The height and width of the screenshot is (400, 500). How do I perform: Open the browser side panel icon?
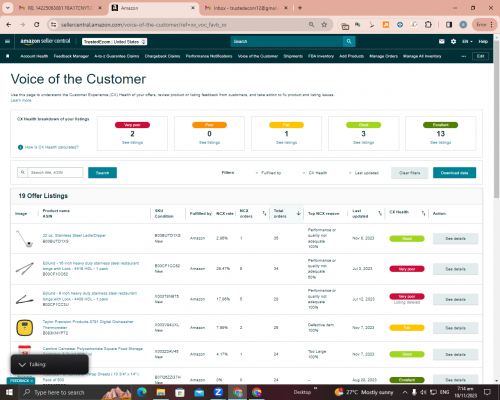[x=449, y=25]
